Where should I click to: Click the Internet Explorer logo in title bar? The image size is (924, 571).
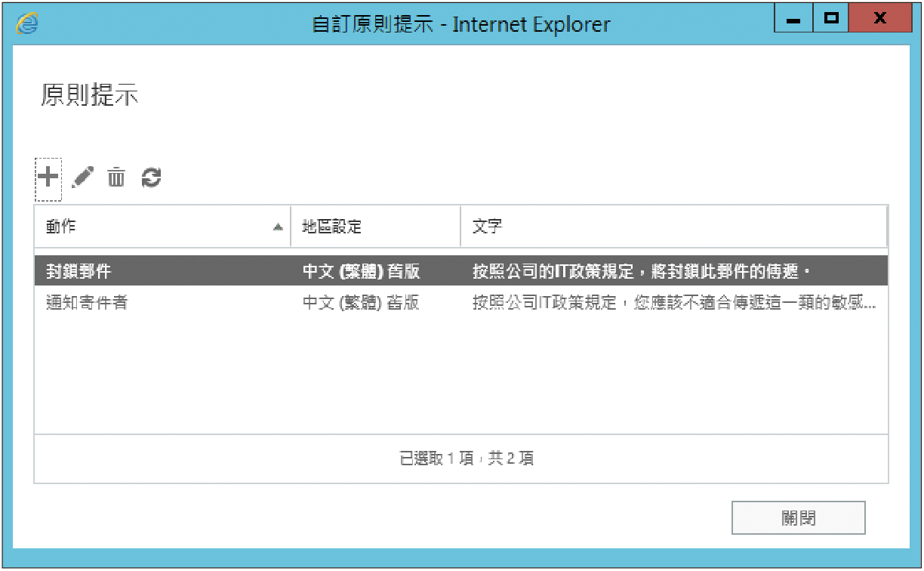point(27,23)
